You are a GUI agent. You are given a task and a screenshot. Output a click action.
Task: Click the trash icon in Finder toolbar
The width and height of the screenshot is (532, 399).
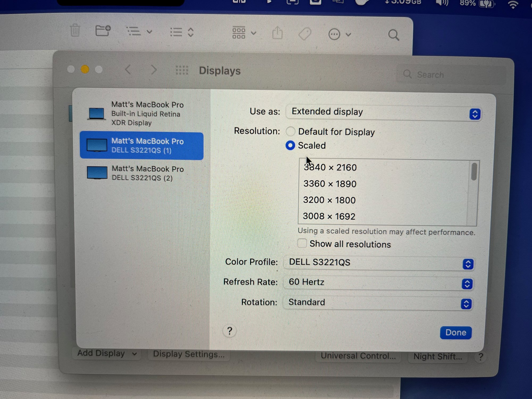(x=75, y=30)
